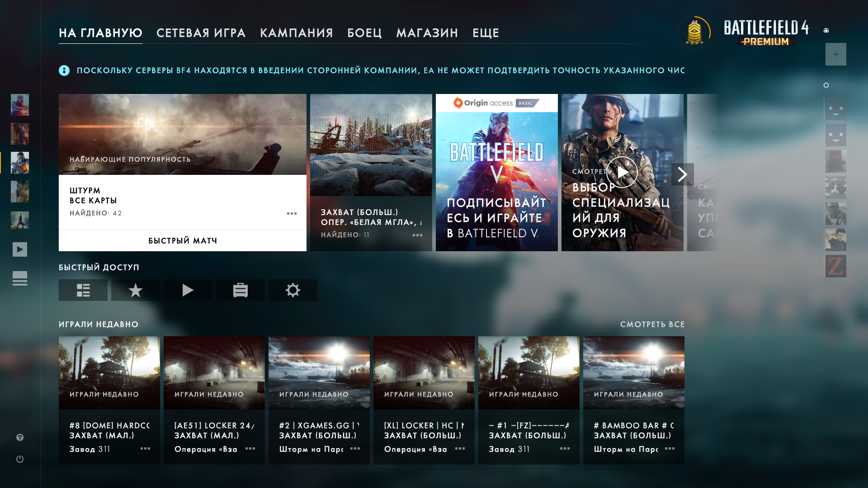Open #8 [DOME] HARDCORE recent server
Screen dimensions: 868x488
point(109,400)
